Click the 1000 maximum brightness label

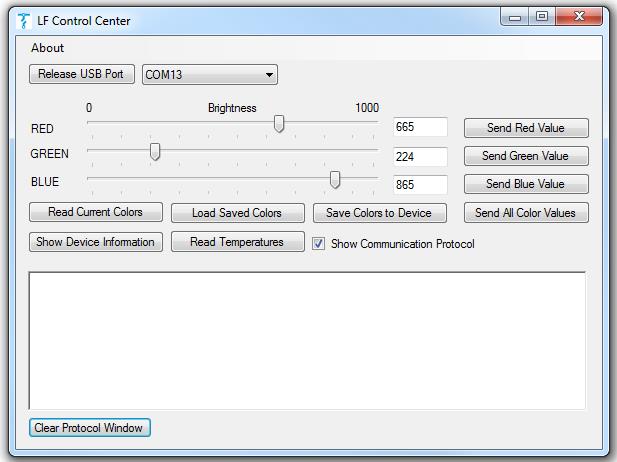pyautogui.click(x=367, y=108)
